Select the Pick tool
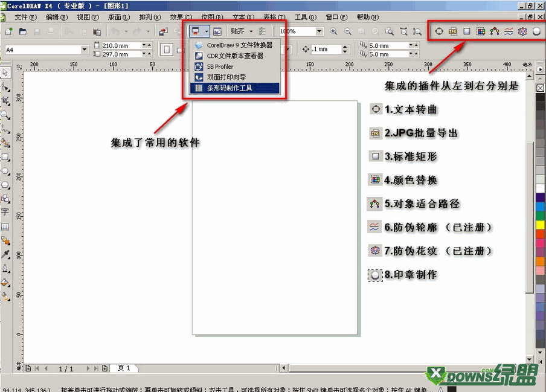 point(5,72)
